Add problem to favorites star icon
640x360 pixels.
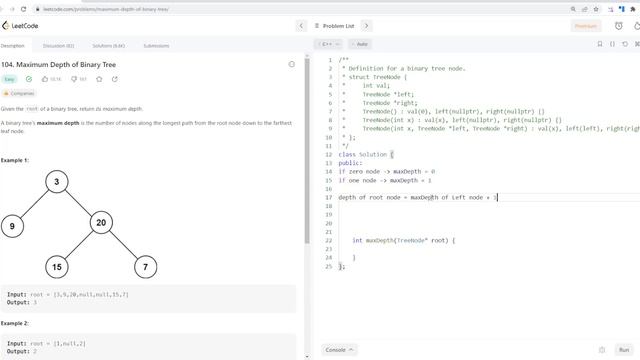click(x=99, y=79)
